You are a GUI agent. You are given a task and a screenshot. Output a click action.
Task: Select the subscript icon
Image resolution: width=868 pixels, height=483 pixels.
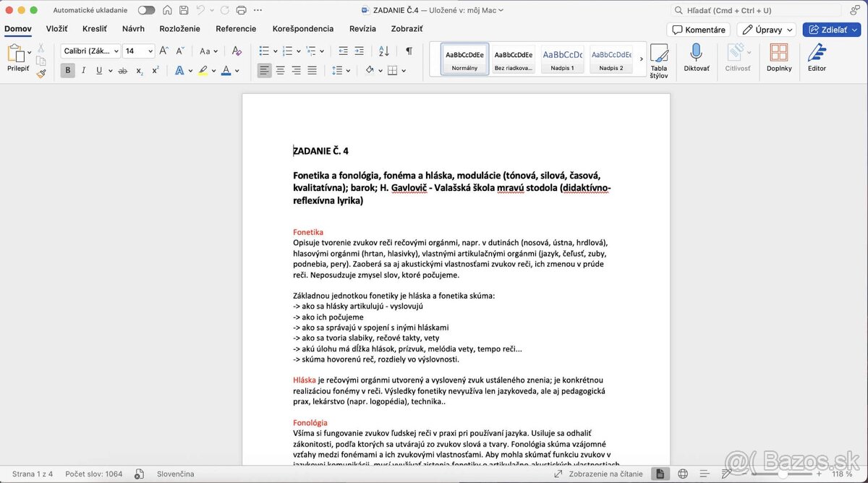click(139, 70)
